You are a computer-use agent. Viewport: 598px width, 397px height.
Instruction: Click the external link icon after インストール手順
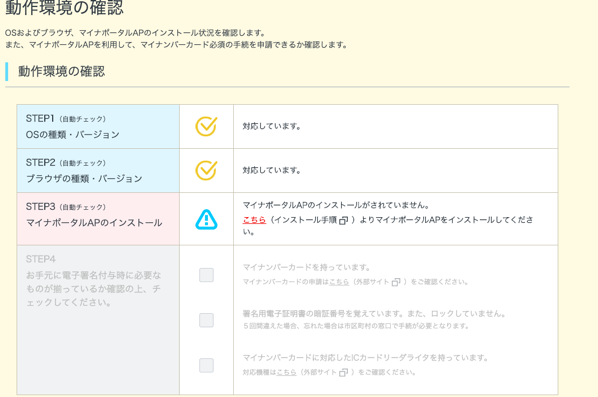343,220
